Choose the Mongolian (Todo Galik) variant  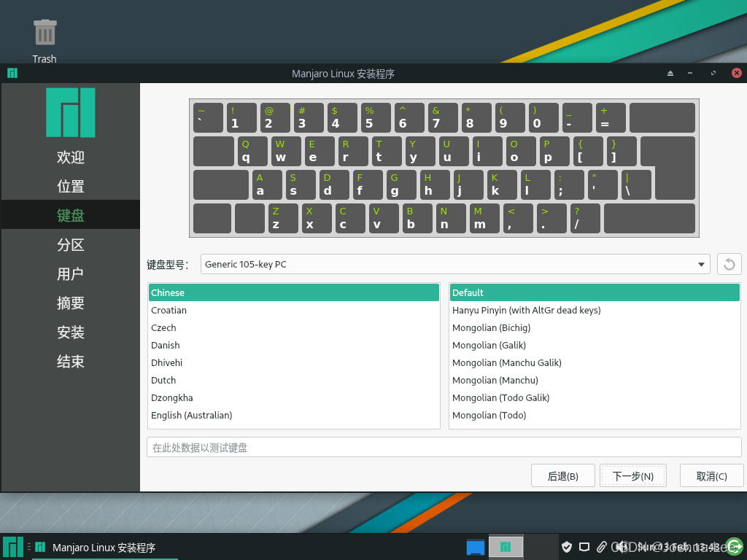(595, 397)
